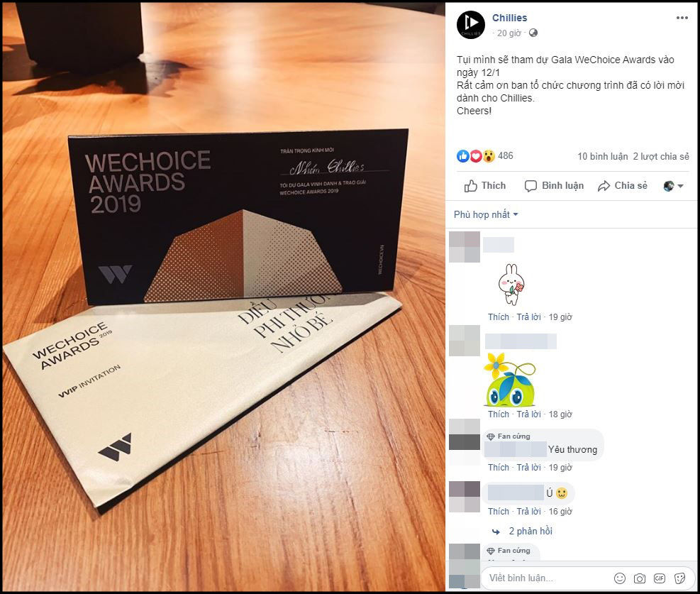View the reaction icons summary
The image size is (700, 594).
coord(475,156)
